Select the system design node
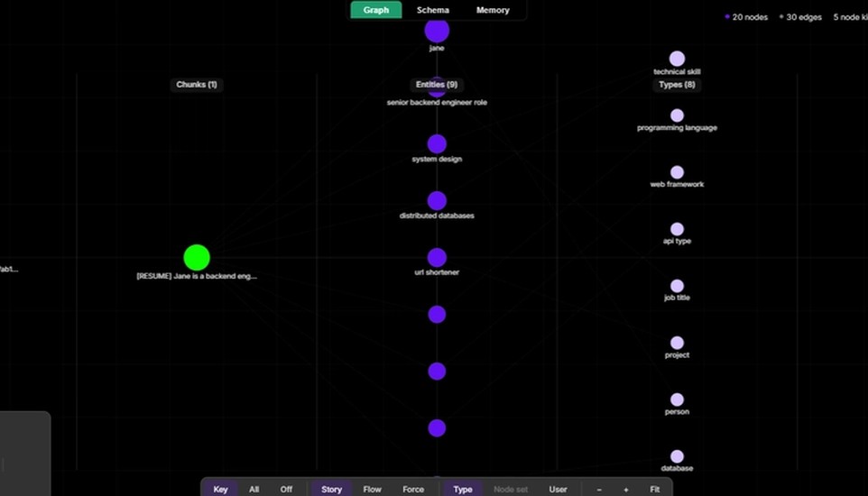868x496 pixels. click(437, 144)
